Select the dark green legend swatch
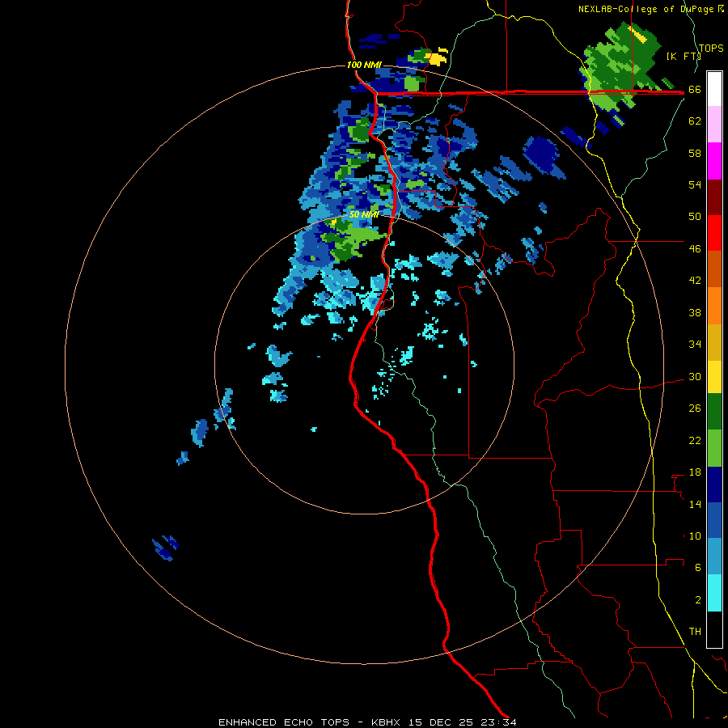728x728 pixels. point(714,412)
